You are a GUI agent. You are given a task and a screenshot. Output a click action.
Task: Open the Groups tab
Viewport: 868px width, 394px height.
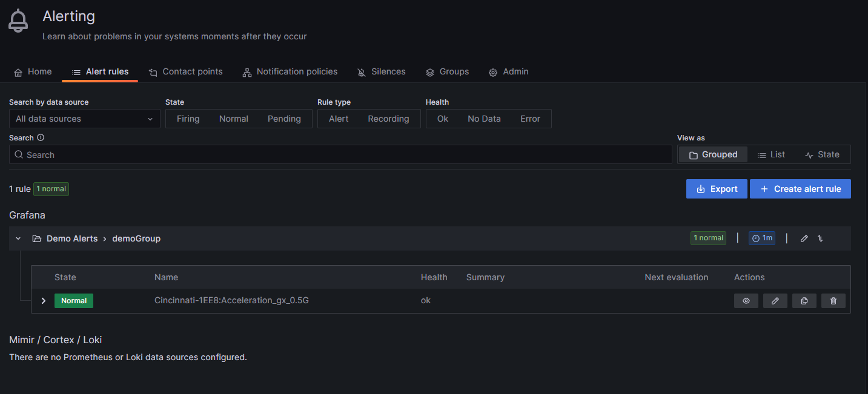click(x=447, y=71)
